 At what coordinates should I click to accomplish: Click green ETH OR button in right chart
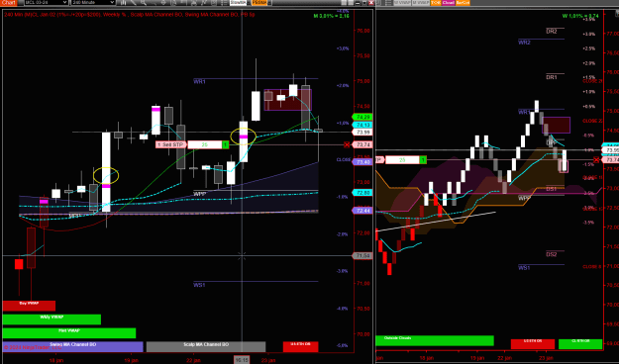pyautogui.click(x=580, y=344)
